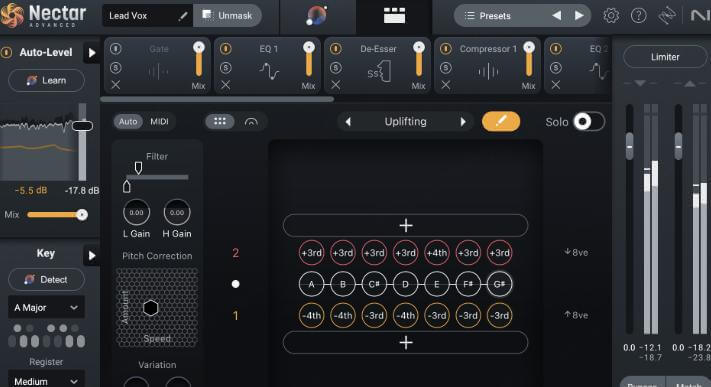Switch to the arc pan view icon
This screenshot has height=387, width=711.
coord(251,122)
